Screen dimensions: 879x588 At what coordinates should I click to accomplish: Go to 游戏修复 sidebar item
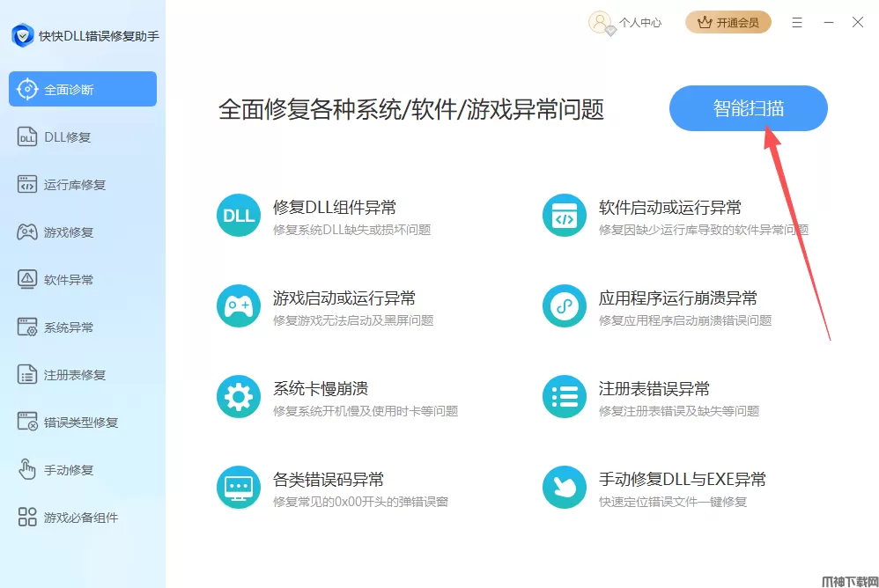click(x=69, y=232)
